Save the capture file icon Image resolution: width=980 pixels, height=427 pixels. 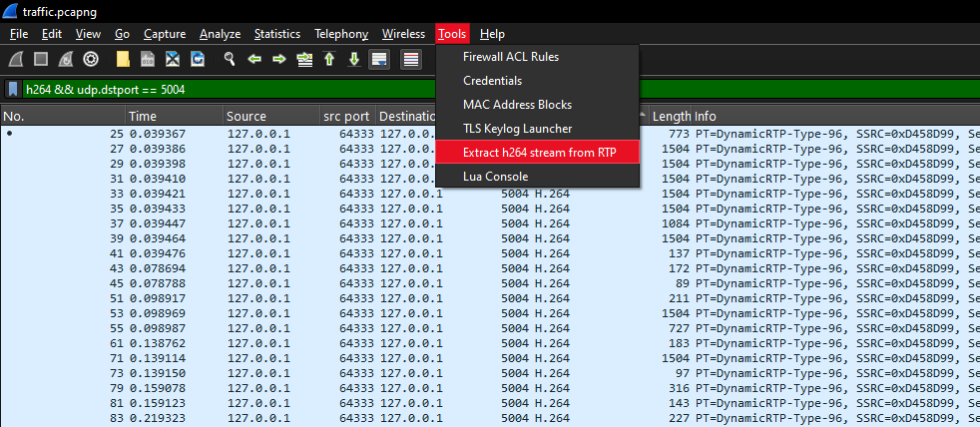click(148, 60)
